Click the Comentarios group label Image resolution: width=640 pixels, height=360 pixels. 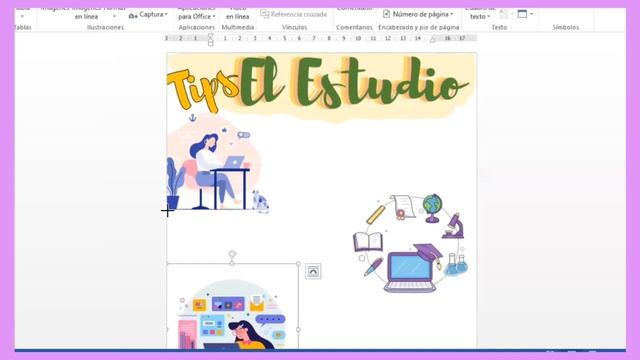pyautogui.click(x=354, y=27)
